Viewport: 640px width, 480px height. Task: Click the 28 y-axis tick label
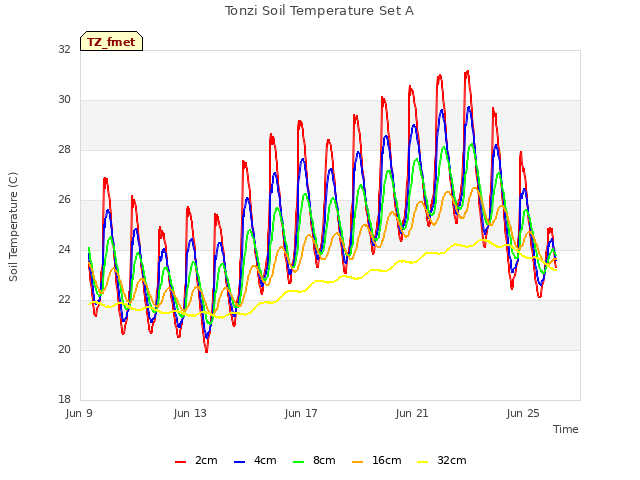tap(64, 150)
